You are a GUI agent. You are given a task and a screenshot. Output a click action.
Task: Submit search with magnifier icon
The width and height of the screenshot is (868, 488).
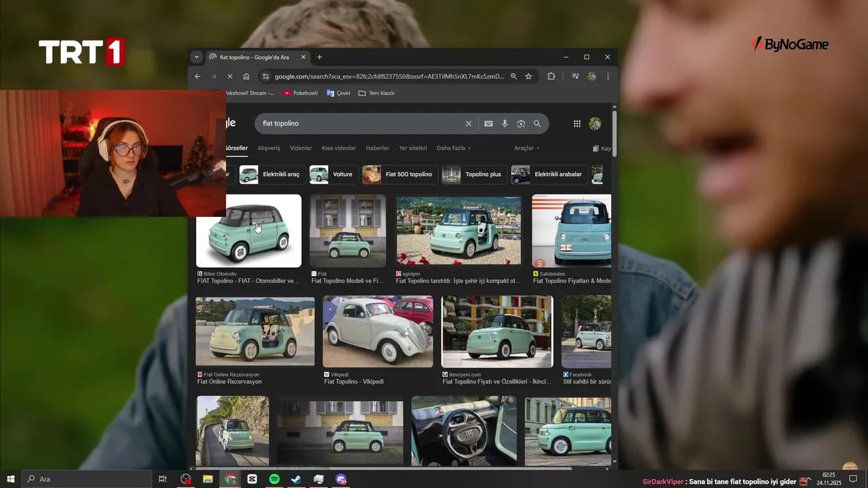pos(537,123)
